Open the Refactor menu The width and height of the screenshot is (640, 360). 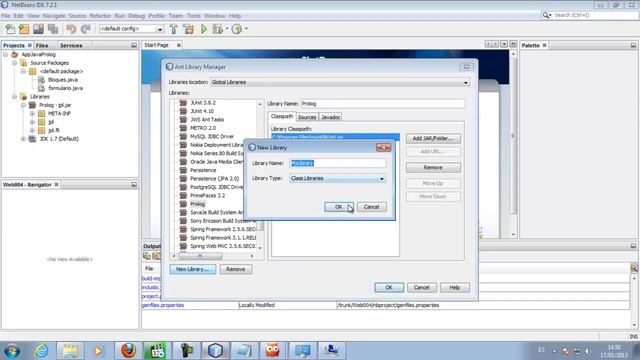pyautogui.click(x=100, y=16)
